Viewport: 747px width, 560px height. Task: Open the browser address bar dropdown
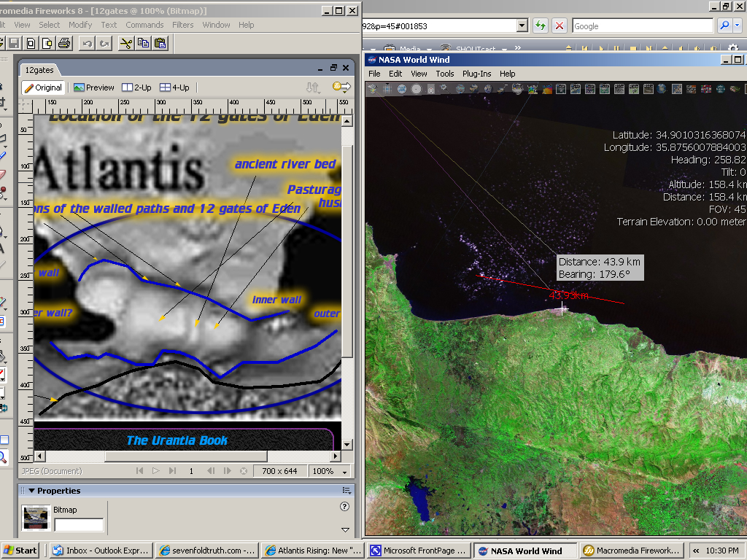point(522,26)
